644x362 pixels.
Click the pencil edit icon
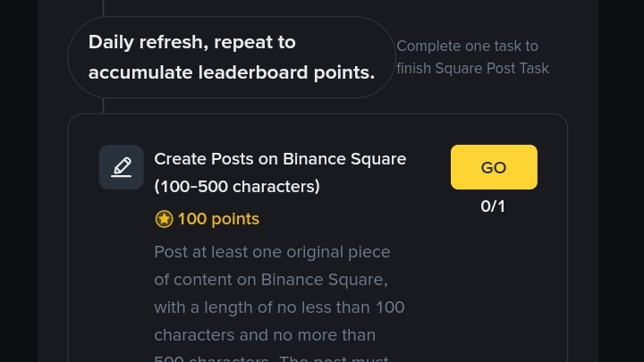point(121,167)
